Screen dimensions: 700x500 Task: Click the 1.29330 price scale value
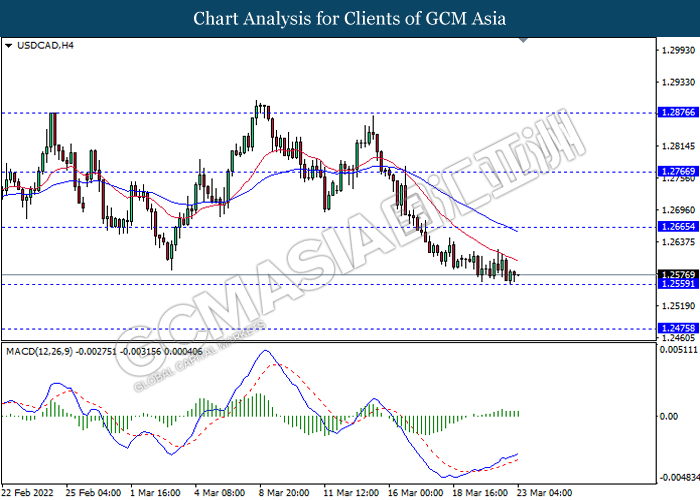[x=679, y=82]
